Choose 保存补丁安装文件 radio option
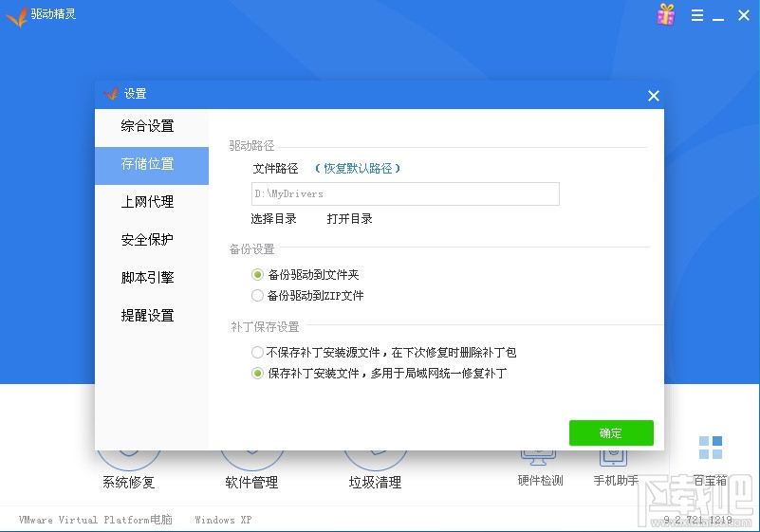This screenshot has width=760, height=532. (x=379, y=373)
